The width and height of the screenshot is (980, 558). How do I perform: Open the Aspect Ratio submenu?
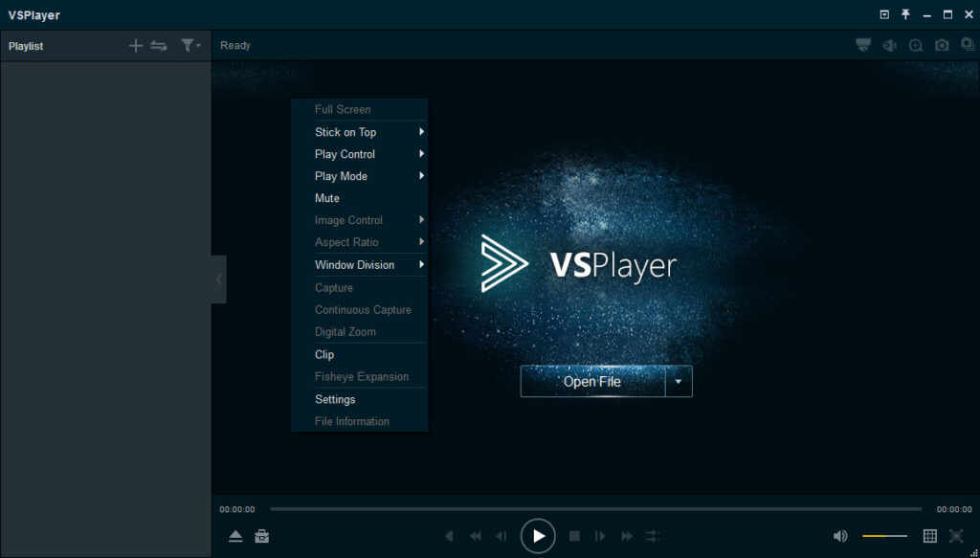360,242
